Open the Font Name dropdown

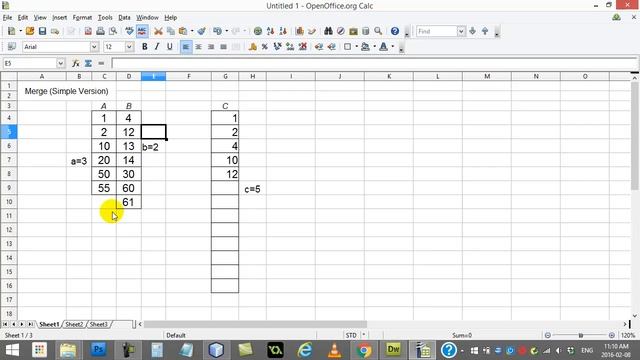(94, 47)
